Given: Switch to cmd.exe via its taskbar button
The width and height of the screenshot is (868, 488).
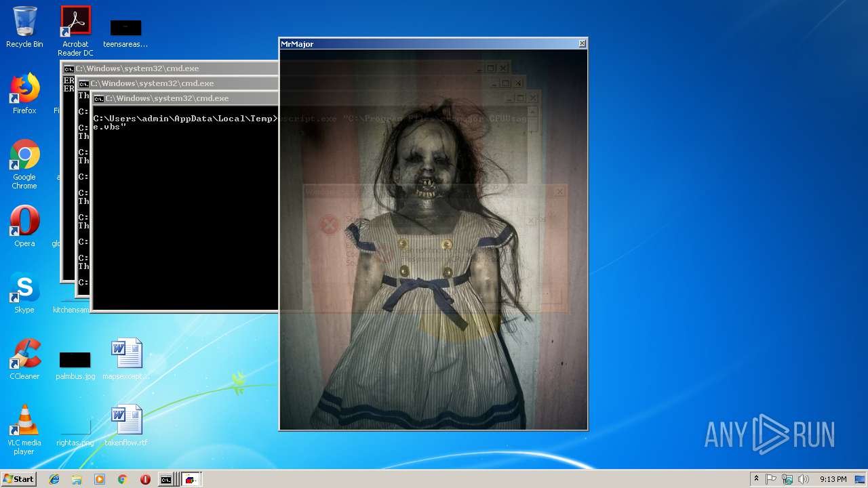Looking at the screenshot, I should click(167, 479).
